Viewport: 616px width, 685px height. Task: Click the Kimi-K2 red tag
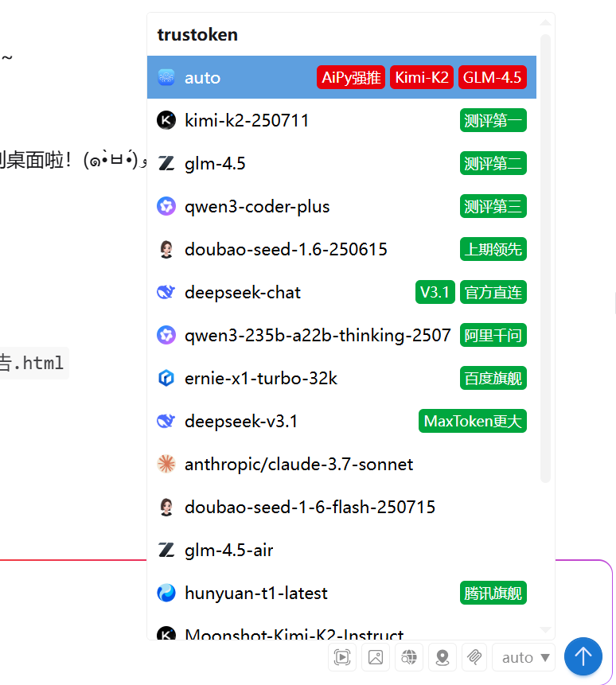422,77
